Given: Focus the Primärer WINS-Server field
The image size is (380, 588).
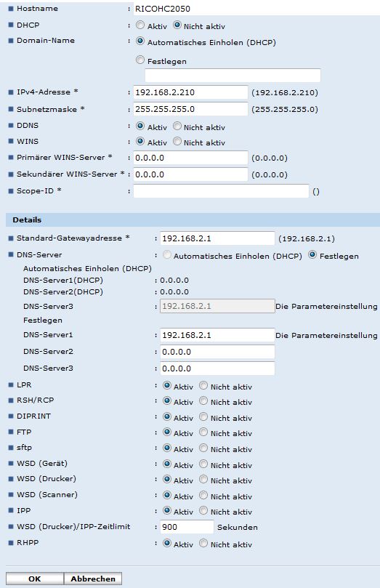Looking at the screenshot, I should coord(190,158).
